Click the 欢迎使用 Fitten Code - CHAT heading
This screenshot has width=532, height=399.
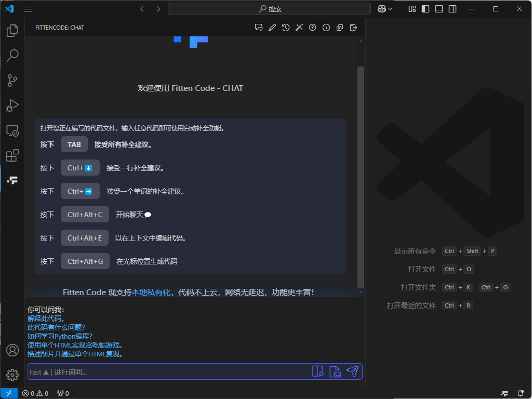point(190,88)
